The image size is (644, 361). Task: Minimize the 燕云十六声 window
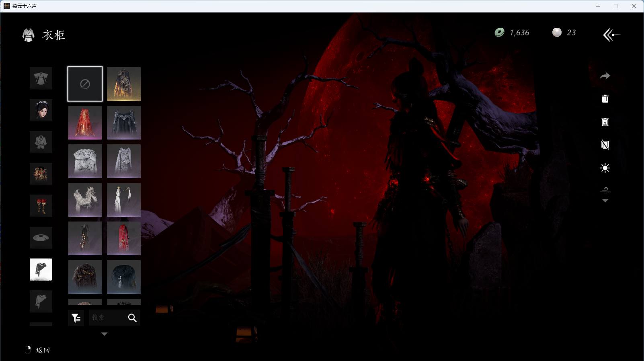tap(598, 6)
